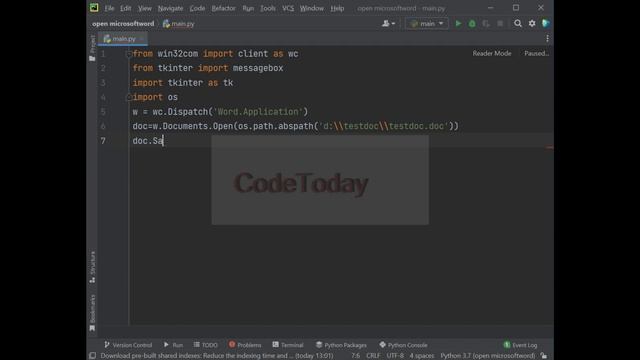This screenshot has height=360, width=640.
Task: Place cursor after doc.Sa on line 7
Action: click(163, 141)
